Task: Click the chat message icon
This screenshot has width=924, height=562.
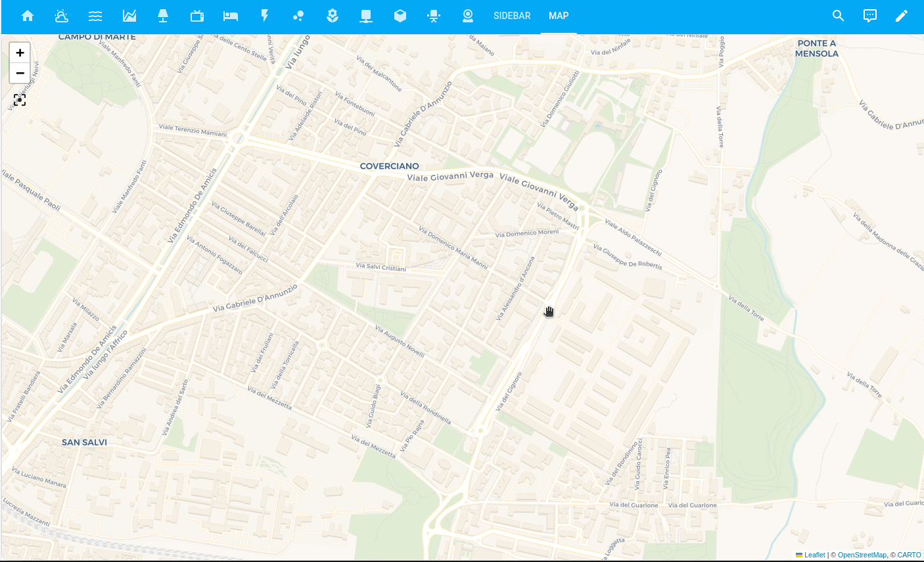Action: [x=869, y=15]
